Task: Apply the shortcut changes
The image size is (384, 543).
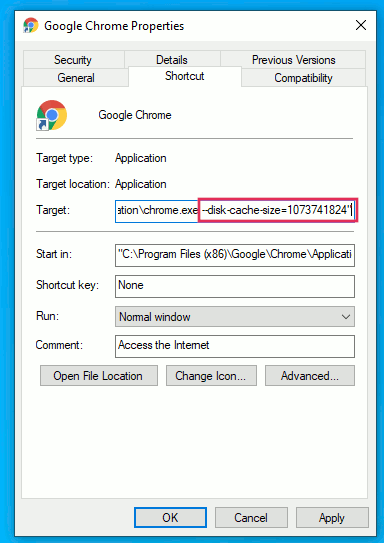Action: (x=332, y=518)
